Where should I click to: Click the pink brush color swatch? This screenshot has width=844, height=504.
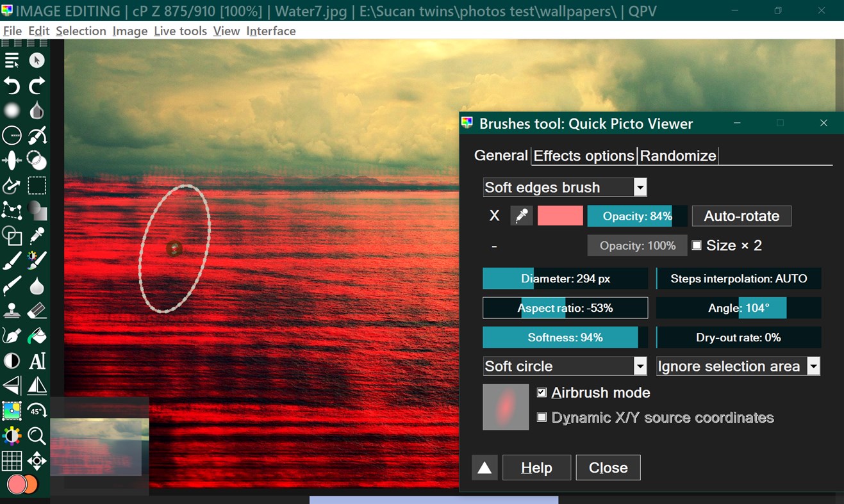point(559,216)
